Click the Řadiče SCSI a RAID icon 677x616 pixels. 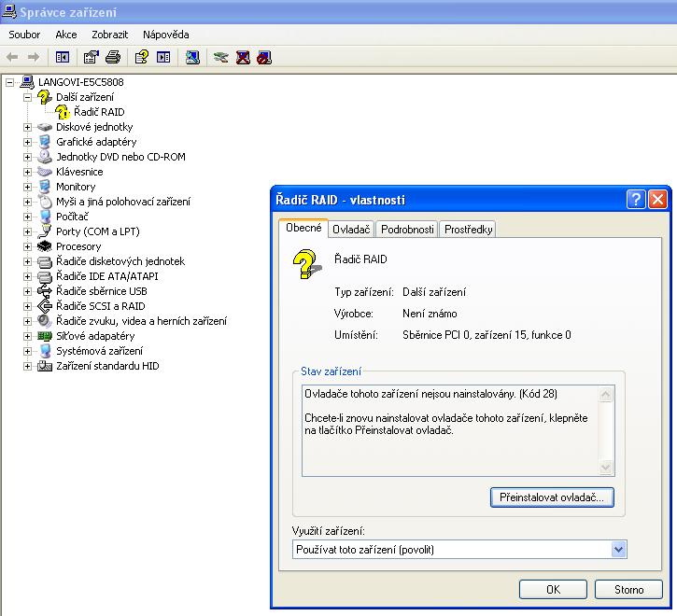(45, 306)
